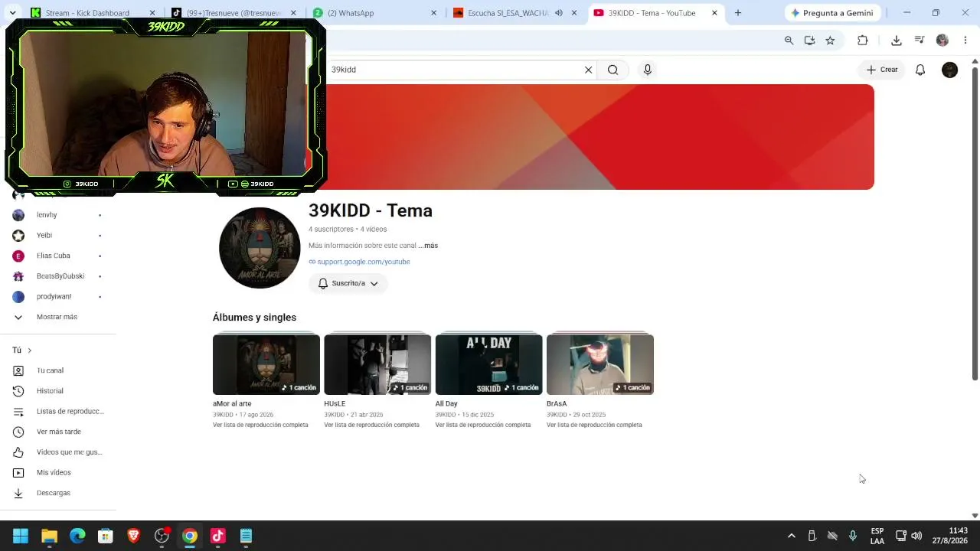This screenshot has width=980, height=551.
Task: Click the 'Crear' button
Action: pyautogui.click(x=882, y=70)
